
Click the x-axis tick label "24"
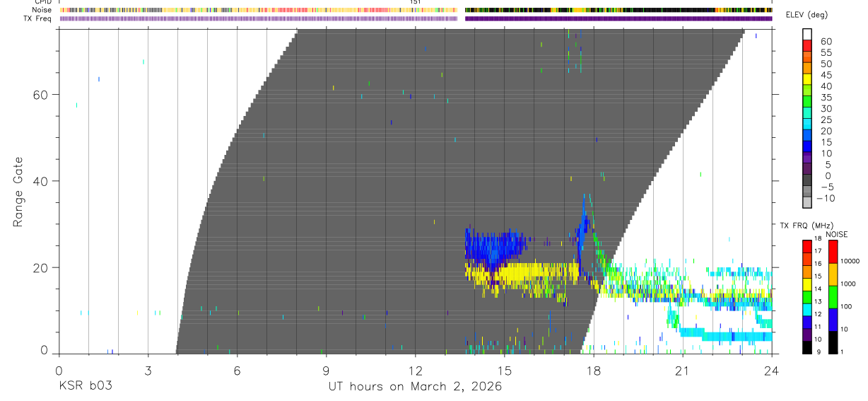coord(772,370)
